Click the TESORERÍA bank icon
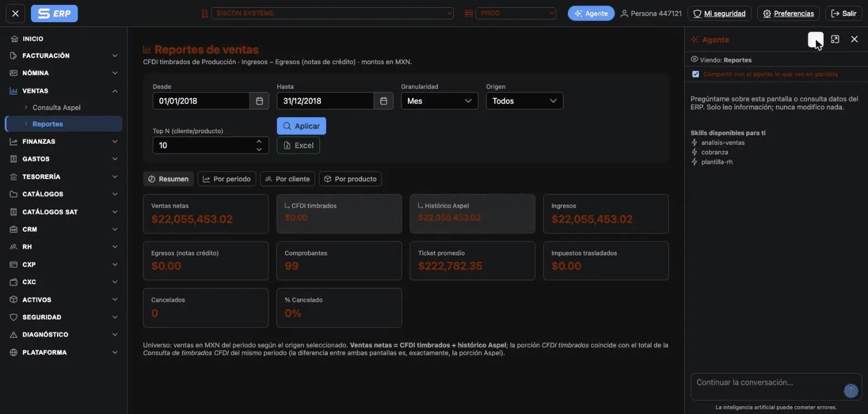The height and width of the screenshot is (414, 868). (14, 177)
